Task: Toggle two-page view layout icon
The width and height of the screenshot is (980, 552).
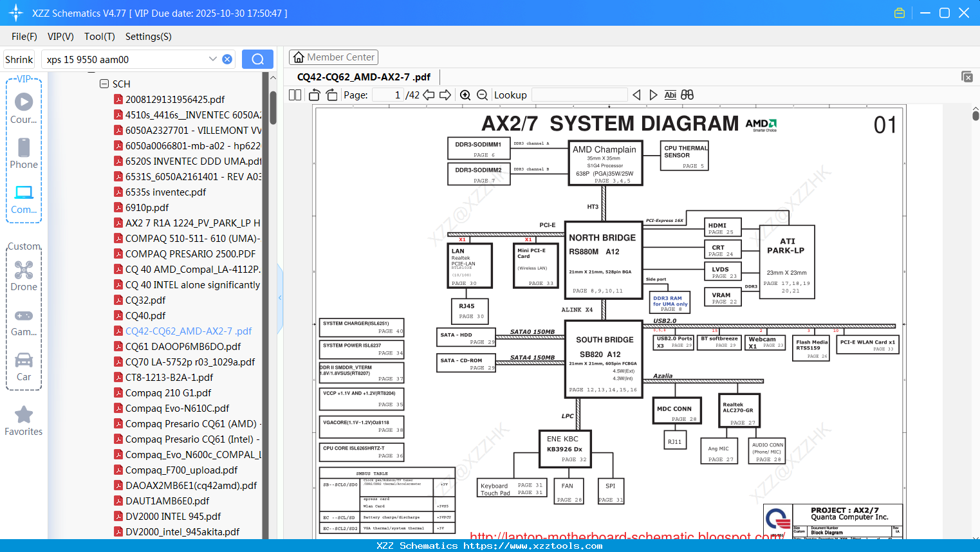Action: point(295,95)
